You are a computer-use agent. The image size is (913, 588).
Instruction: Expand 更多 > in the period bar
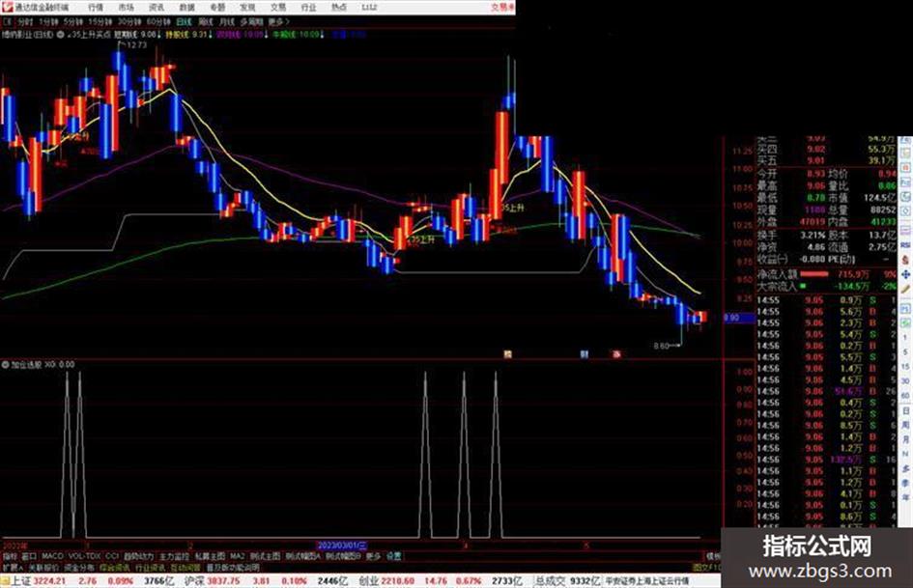click(x=278, y=22)
